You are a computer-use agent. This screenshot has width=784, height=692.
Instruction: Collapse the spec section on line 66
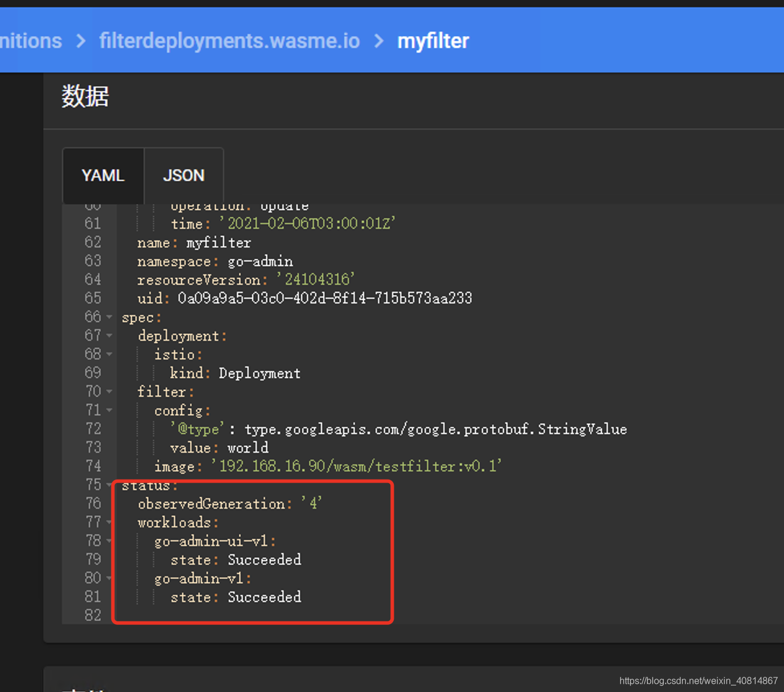[109, 317]
